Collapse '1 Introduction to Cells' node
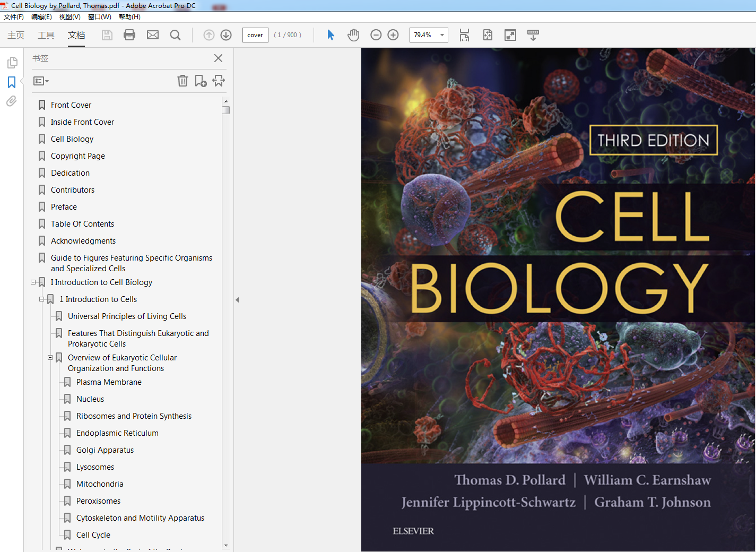 41,299
